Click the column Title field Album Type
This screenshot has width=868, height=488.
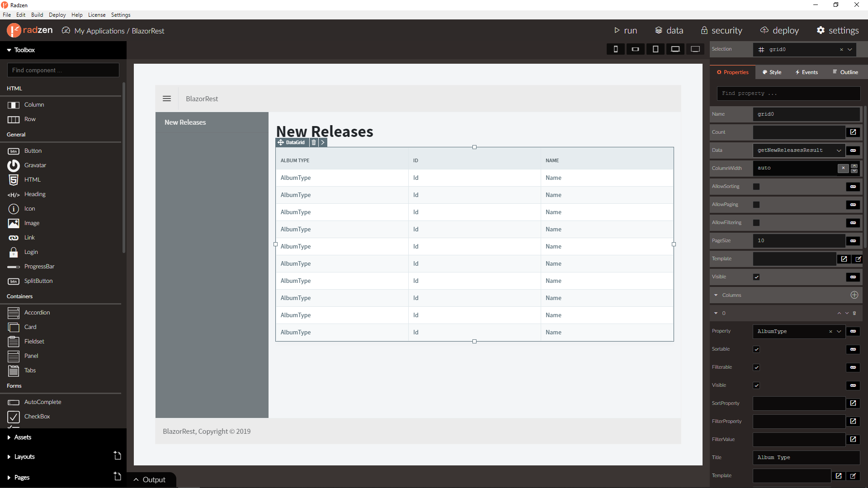[x=807, y=457]
